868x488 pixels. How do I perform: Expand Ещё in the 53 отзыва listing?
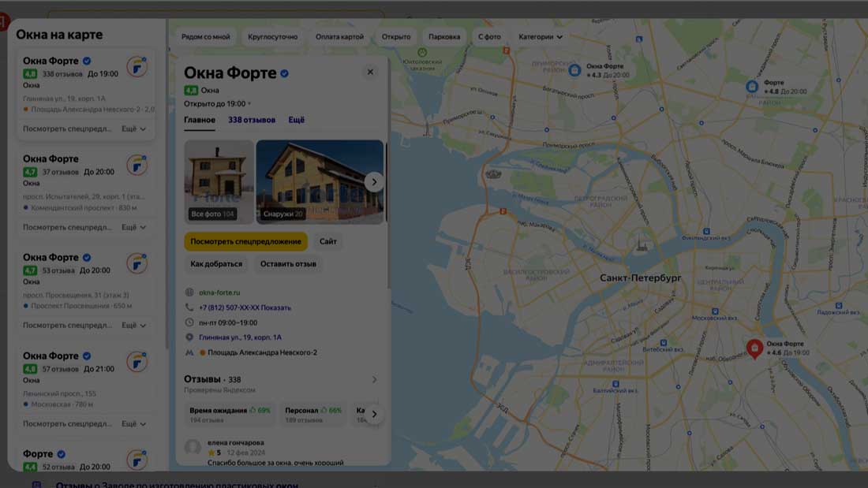click(x=133, y=325)
